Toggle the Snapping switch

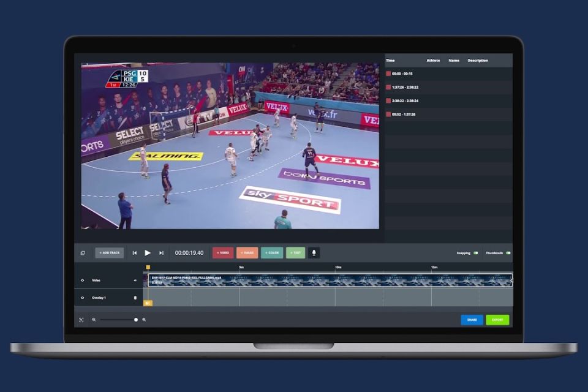[475, 253]
